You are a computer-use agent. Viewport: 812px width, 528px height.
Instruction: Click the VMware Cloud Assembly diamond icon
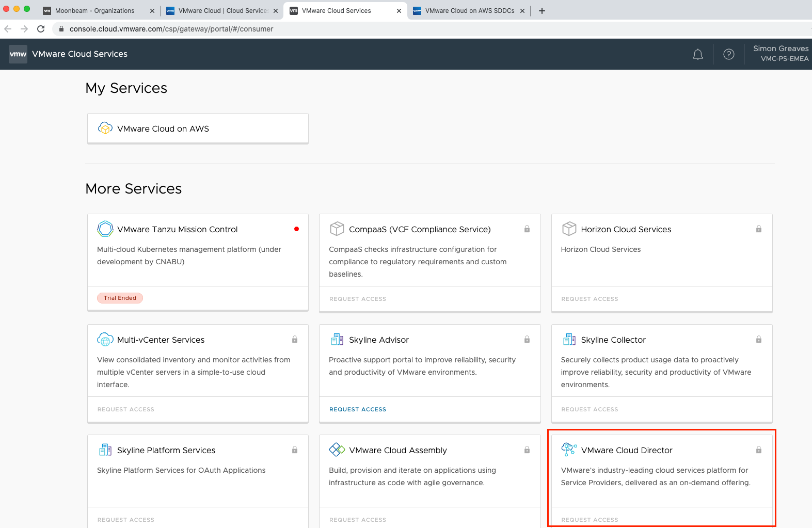click(x=337, y=450)
